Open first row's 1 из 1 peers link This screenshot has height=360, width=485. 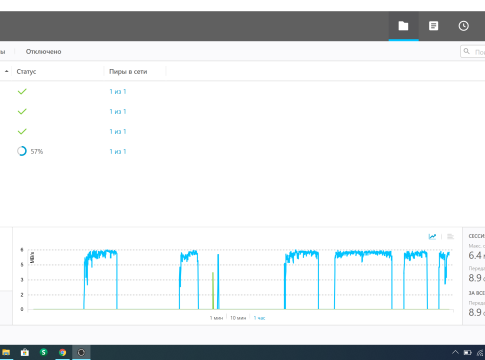click(118, 91)
